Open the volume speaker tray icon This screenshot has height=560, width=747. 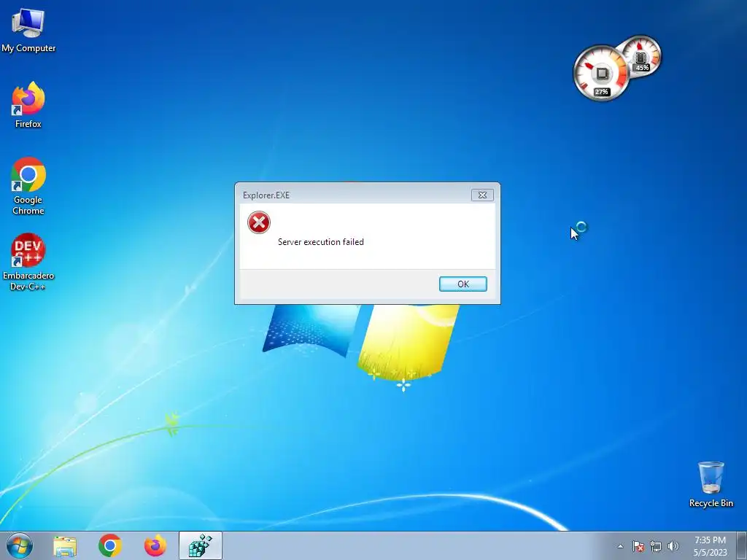(673, 546)
